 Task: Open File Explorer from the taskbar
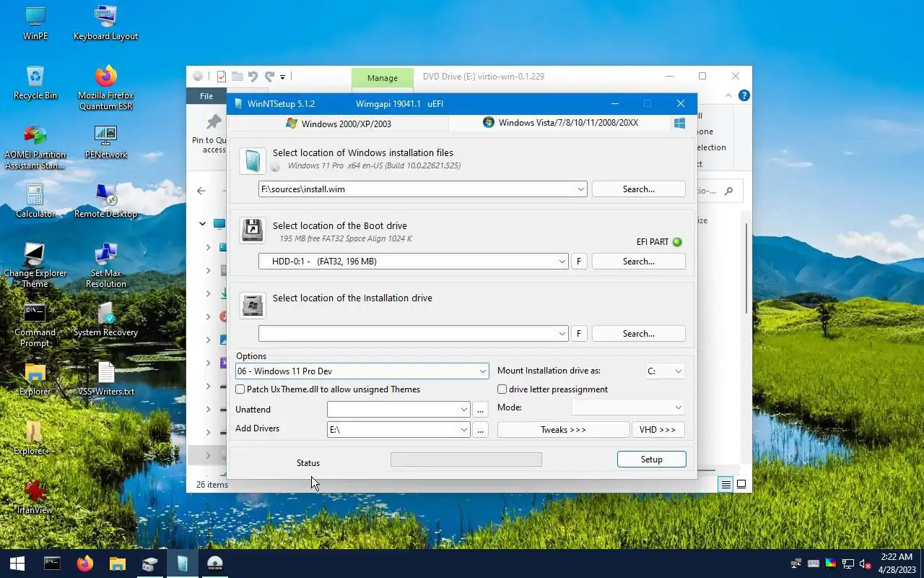coord(117,564)
